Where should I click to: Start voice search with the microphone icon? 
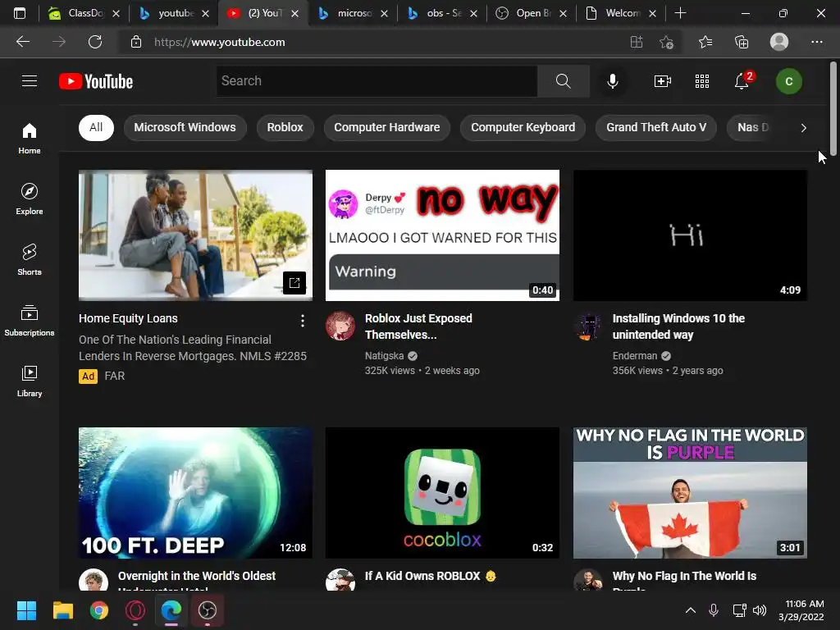click(x=612, y=81)
